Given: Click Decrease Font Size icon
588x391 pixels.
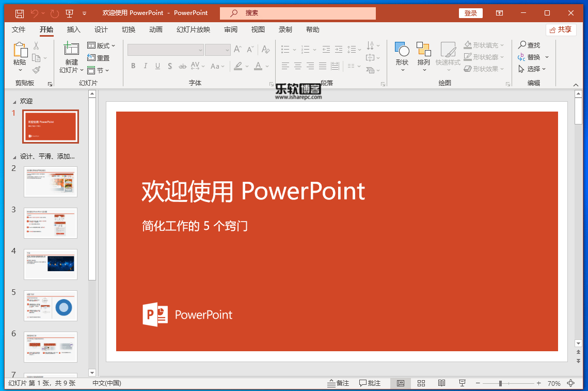Looking at the screenshot, I should pyautogui.click(x=250, y=49).
